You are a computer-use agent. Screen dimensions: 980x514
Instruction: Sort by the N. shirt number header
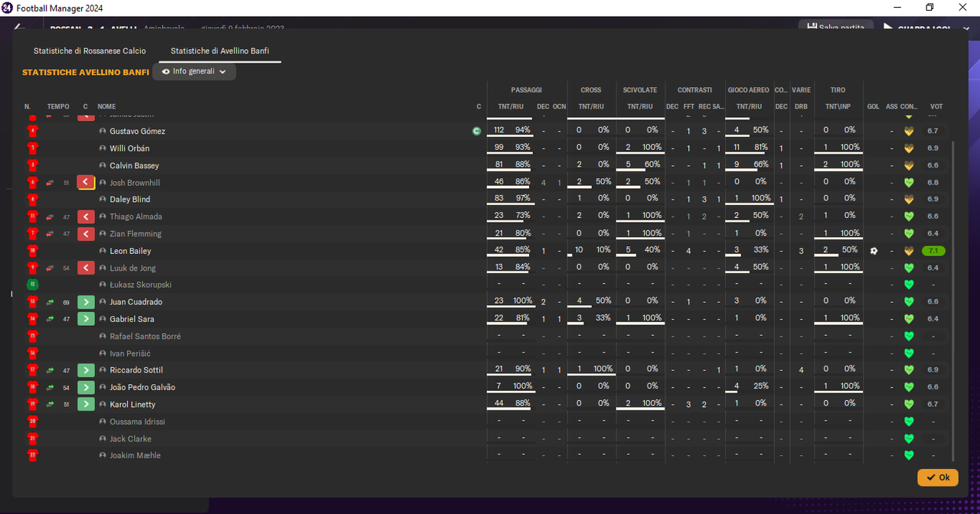tap(28, 106)
